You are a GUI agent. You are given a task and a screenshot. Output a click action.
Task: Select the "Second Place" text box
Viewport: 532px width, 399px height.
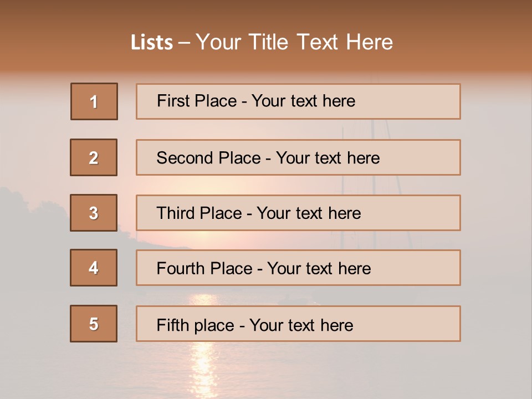[298, 157]
